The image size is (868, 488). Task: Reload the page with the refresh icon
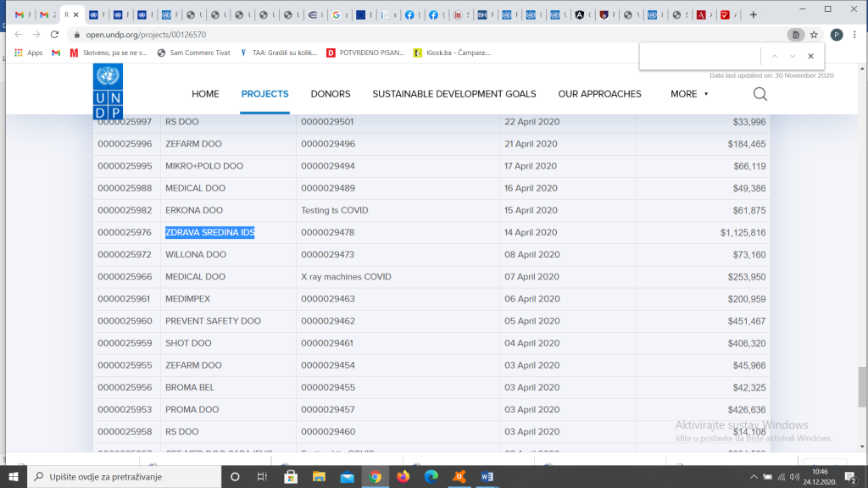tap(54, 34)
